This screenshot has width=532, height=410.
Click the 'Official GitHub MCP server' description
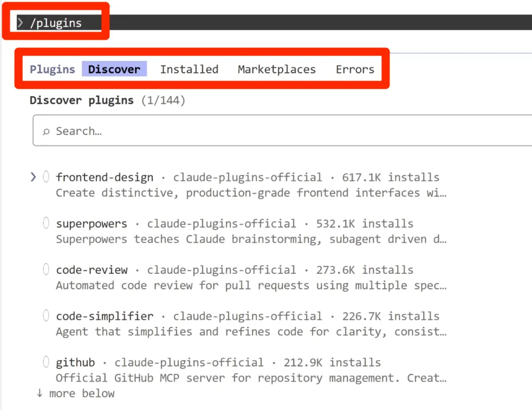pos(251,378)
